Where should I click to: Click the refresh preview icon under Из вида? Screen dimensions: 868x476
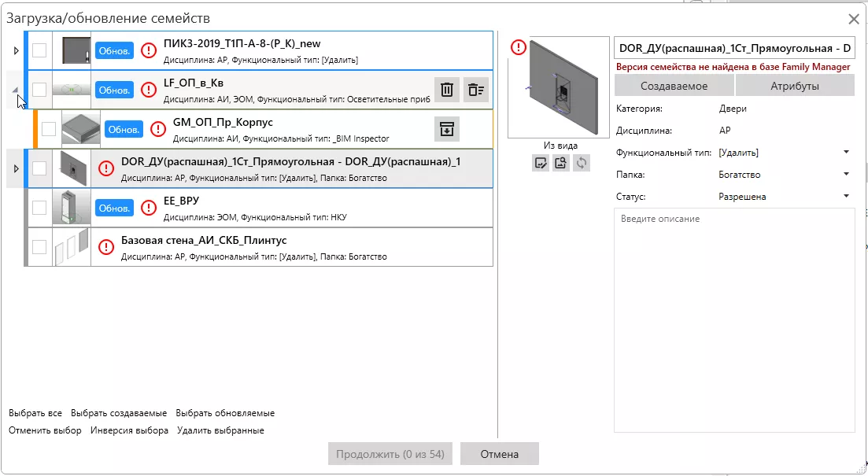tap(581, 163)
